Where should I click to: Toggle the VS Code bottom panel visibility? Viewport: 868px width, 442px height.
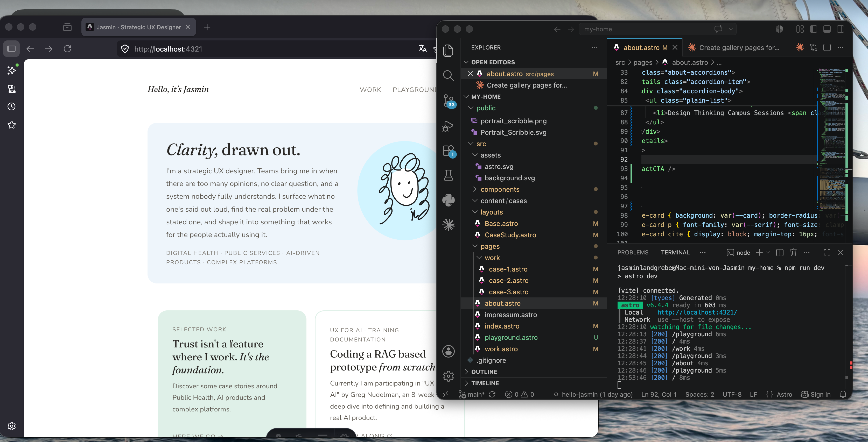[x=827, y=29]
